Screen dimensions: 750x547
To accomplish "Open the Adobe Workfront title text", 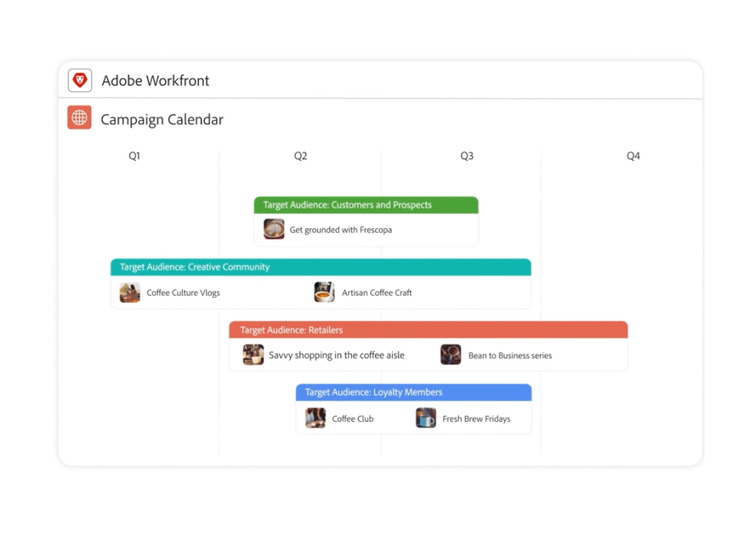I will pos(155,81).
